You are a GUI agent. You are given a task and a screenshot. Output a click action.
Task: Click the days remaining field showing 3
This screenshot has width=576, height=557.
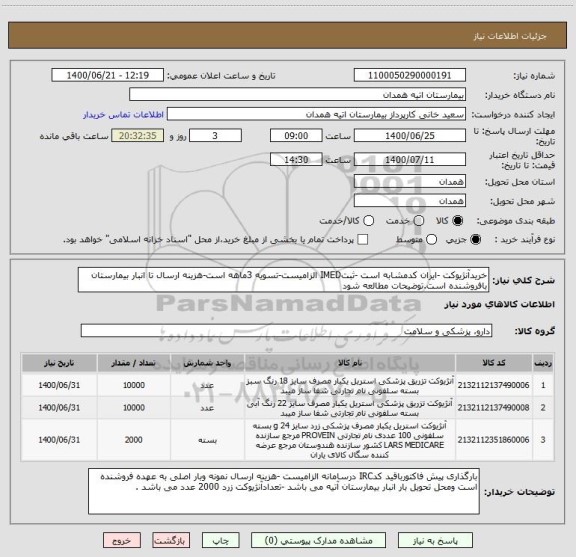pos(215,136)
